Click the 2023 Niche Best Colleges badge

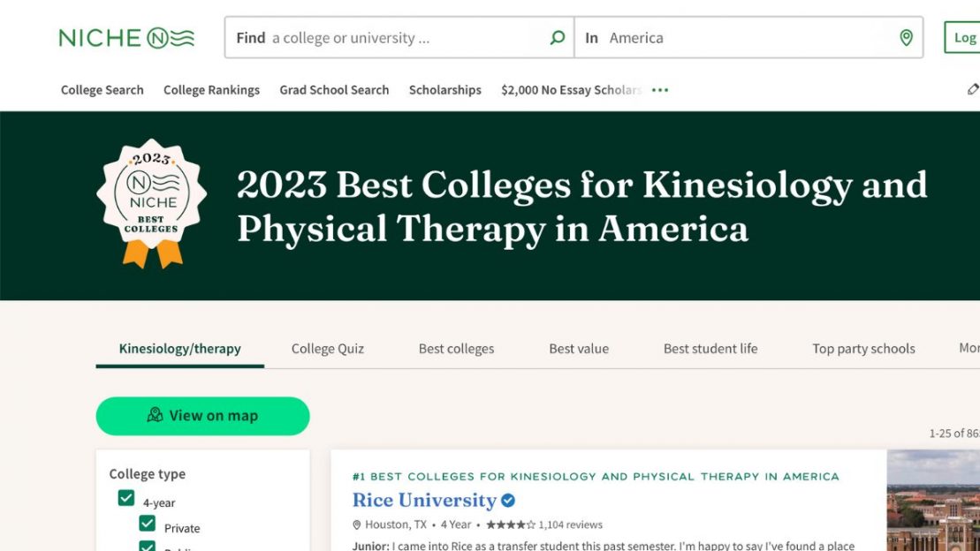click(x=152, y=204)
